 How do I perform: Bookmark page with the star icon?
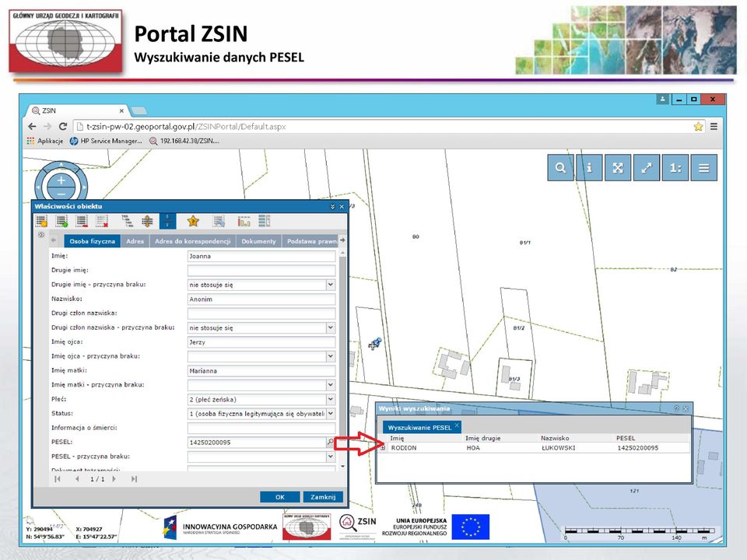pyautogui.click(x=699, y=126)
